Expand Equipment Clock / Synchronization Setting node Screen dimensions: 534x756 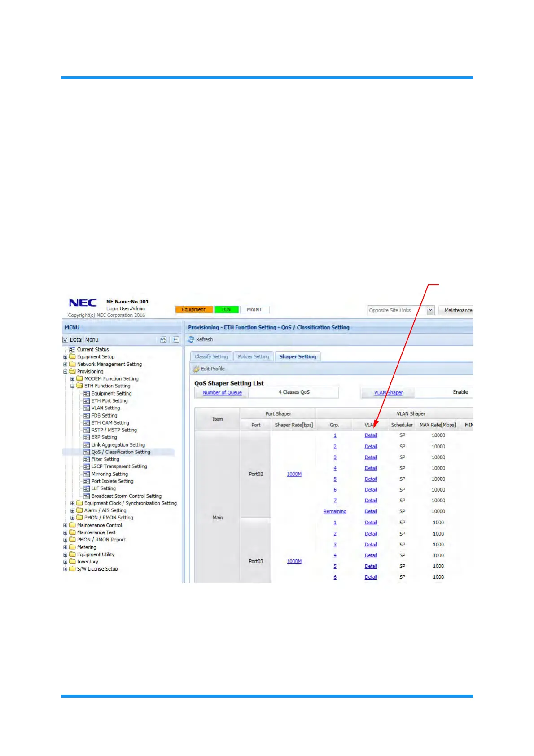click(72, 503)
